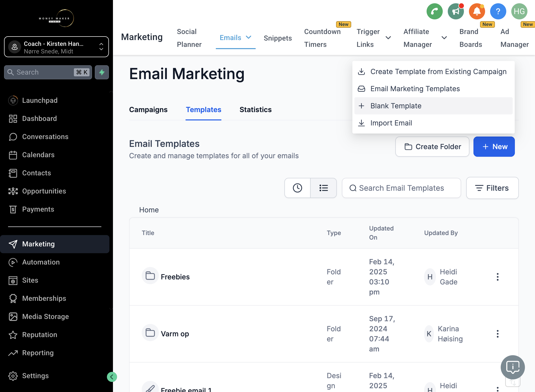Open the Freebies folder
Screen dimensions: 535x392
point(175,277)
